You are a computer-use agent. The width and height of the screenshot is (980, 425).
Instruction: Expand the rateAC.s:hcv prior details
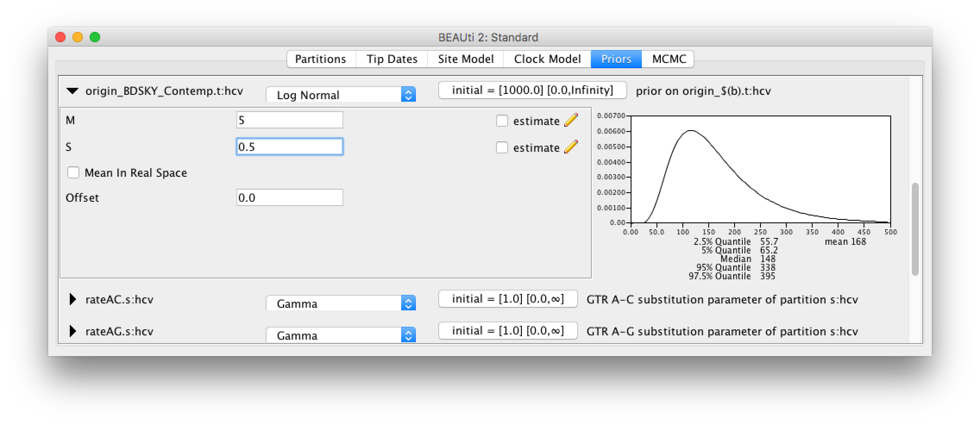pos(72,299)
